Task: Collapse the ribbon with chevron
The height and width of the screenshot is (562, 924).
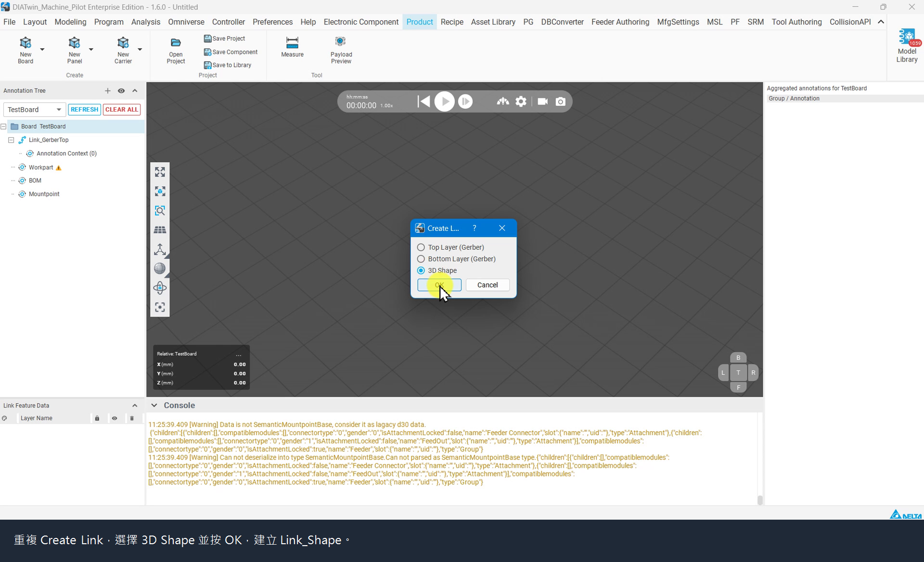Action: coord(881,22)
